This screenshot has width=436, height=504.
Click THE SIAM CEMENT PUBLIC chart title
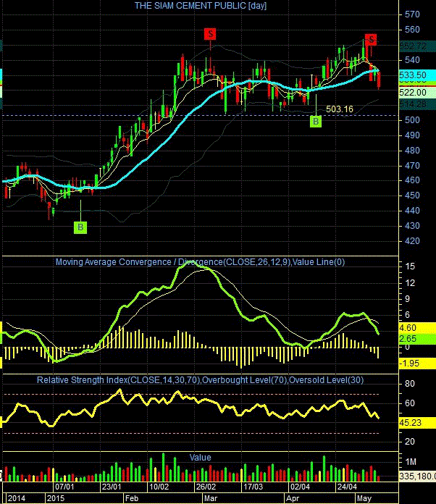click(201, 6)
